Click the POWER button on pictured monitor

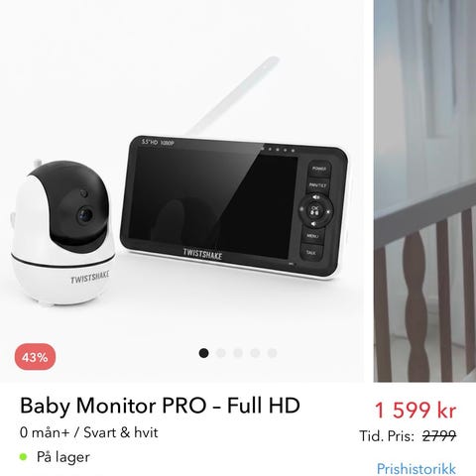tap(319, 169)
